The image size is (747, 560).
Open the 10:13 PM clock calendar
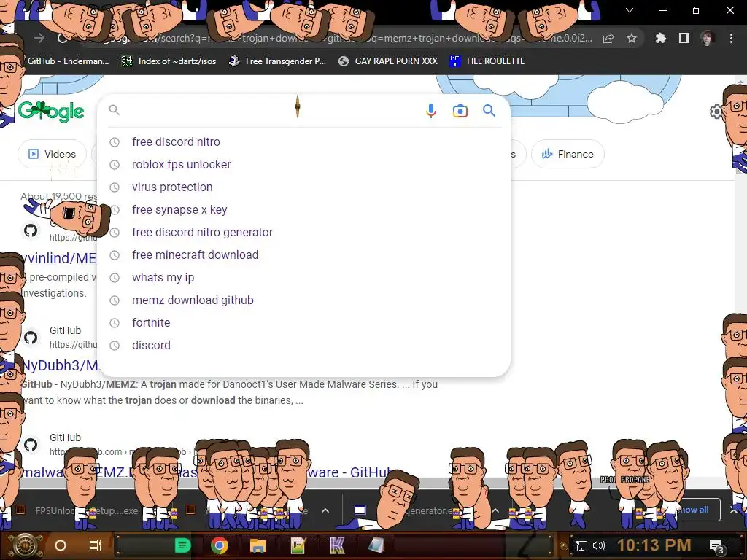click(x=654, y=545)
